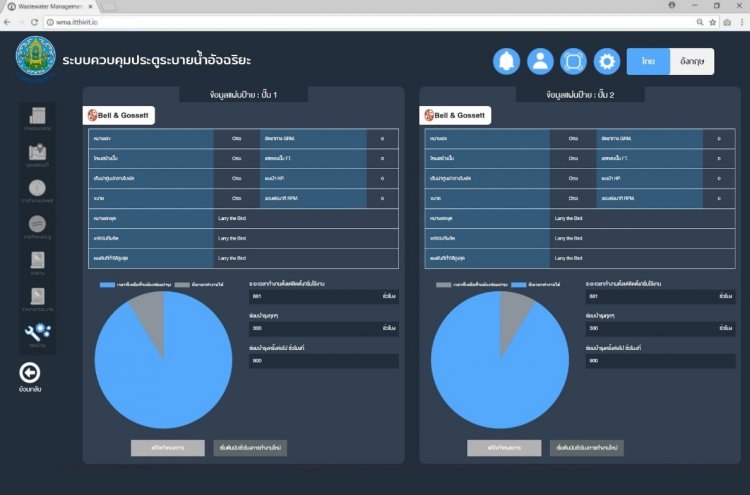Viewport: 750px width, 495px height.
Task: Open the map icon in sidebar
Action: pyautogui.click(x=37, y=155)
